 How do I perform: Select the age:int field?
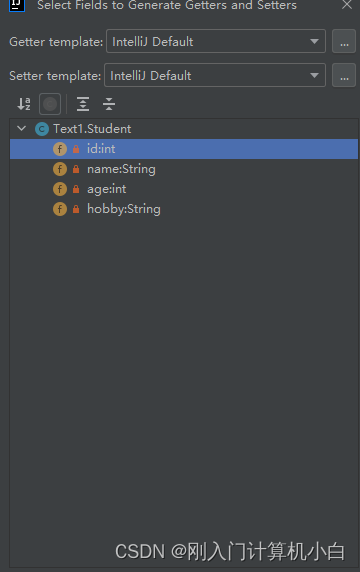[x=184, y=189]
